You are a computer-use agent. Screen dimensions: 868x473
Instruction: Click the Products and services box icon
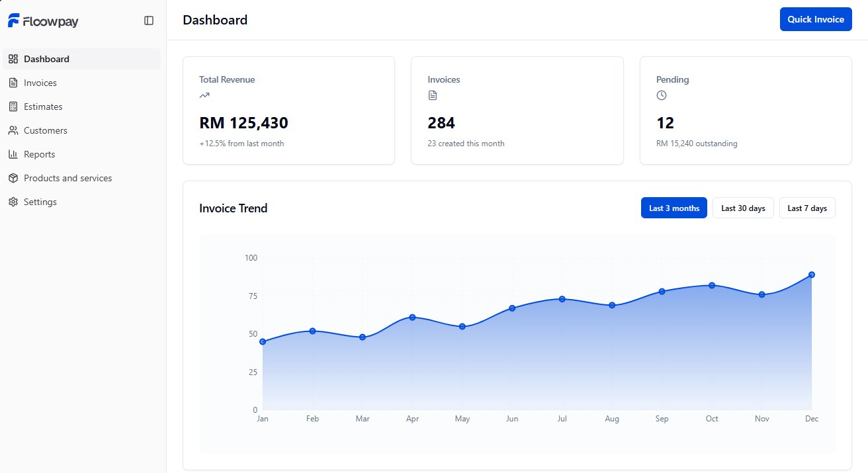(x=13, y=178)
